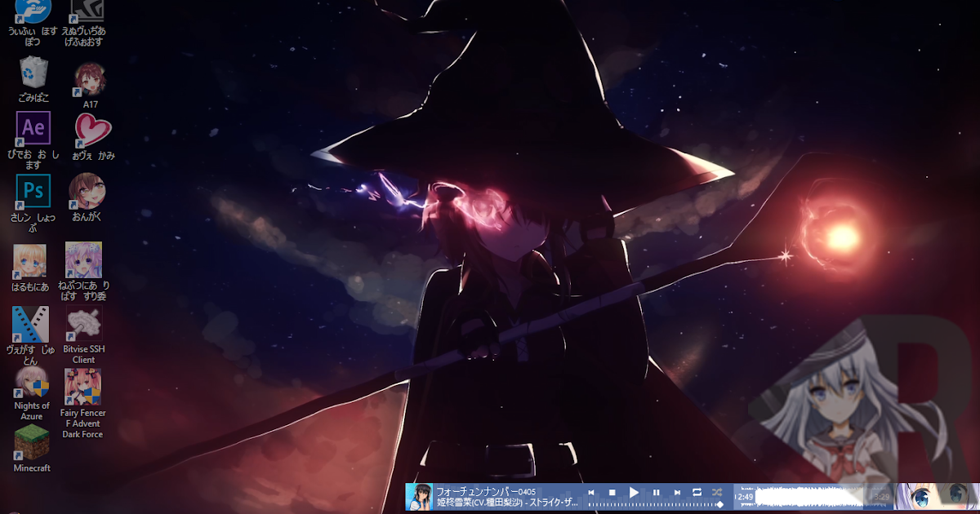
Task: Click the volume slider in music player
Action: click(655, 505)
